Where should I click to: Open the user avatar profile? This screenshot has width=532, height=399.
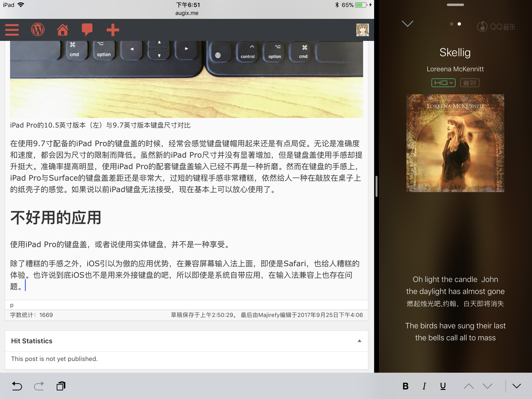pyautogui.click(x=362, y=30)
